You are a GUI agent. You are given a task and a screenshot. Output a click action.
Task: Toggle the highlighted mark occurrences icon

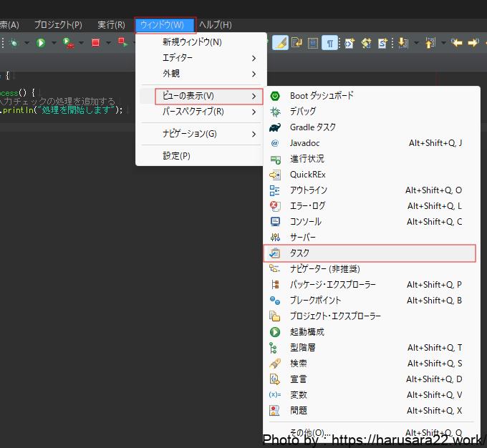point(280,43)
